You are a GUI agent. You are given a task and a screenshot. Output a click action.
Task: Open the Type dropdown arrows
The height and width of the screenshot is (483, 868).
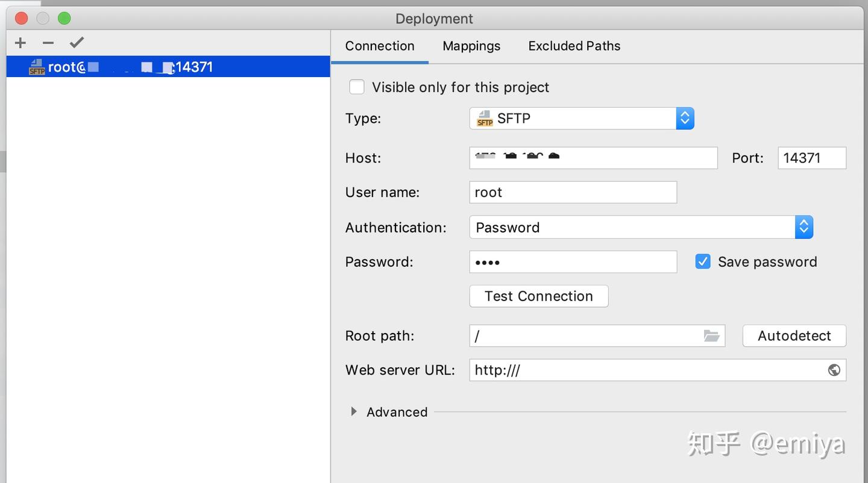685,119
